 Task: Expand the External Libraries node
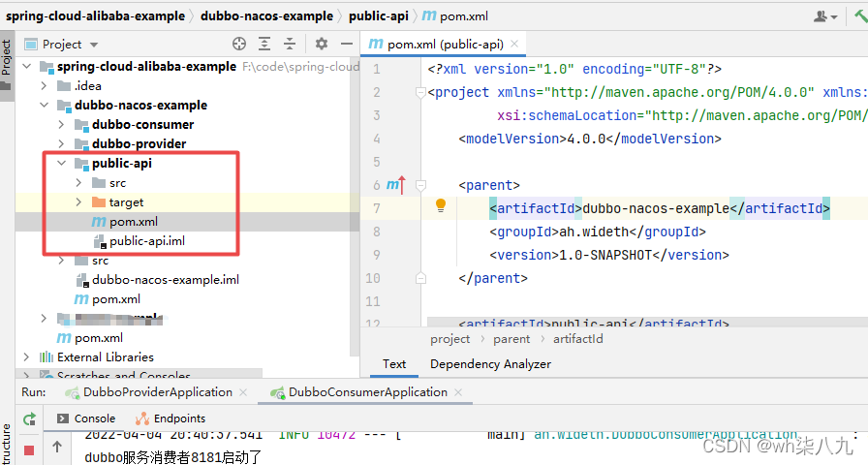26,357
